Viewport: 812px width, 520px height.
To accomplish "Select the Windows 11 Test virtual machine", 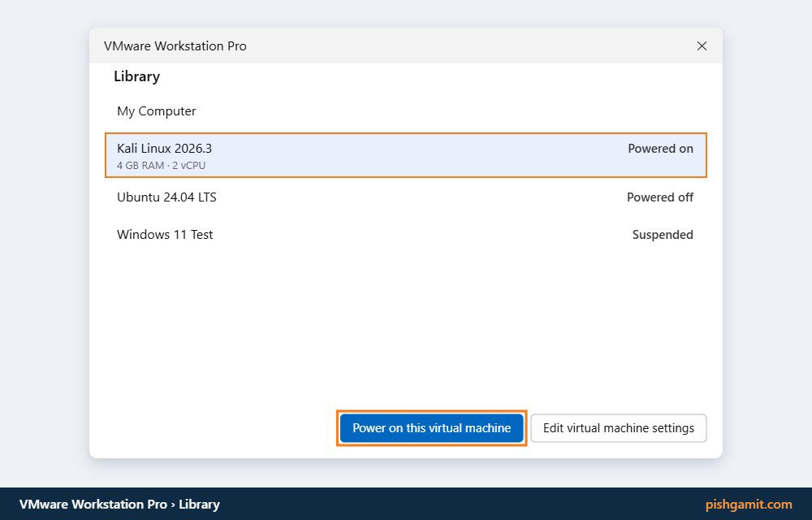I will click(x=406, y=235).
